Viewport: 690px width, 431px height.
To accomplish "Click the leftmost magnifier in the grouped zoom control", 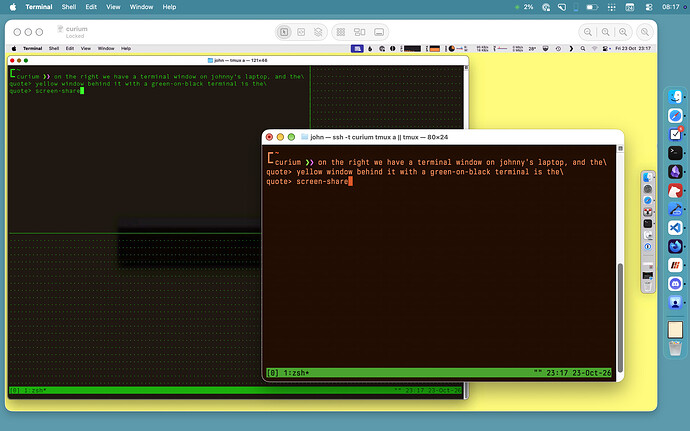I will (587, 32).
